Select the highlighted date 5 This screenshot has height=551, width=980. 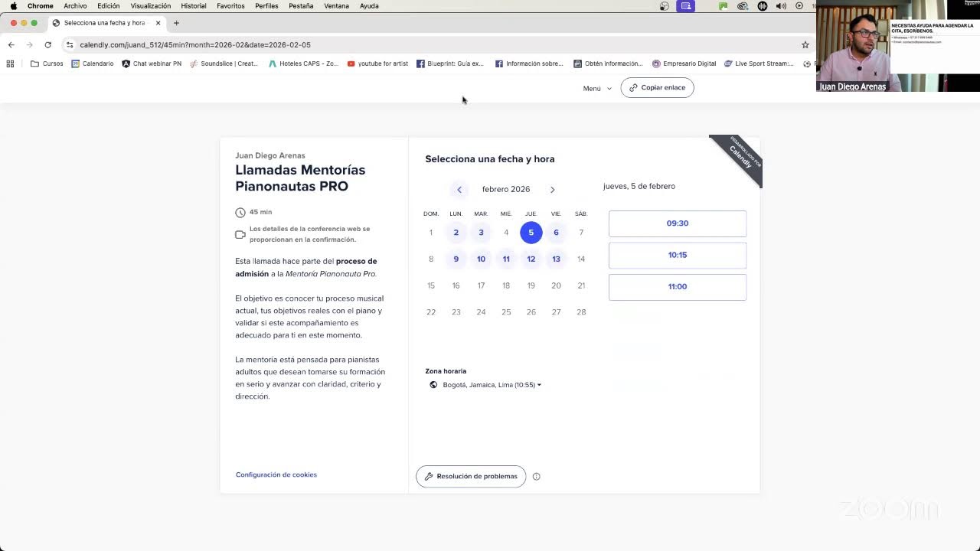pos(531,233)
